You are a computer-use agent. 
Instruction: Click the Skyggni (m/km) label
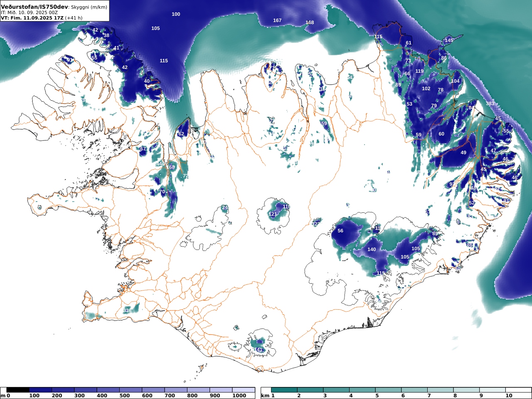(89, 7)
